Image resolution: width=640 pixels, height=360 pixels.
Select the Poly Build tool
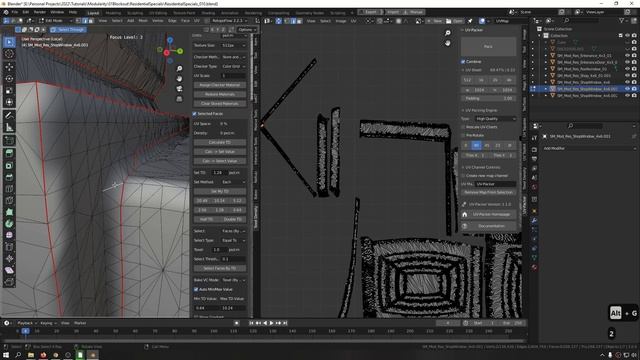coord(9,212)
